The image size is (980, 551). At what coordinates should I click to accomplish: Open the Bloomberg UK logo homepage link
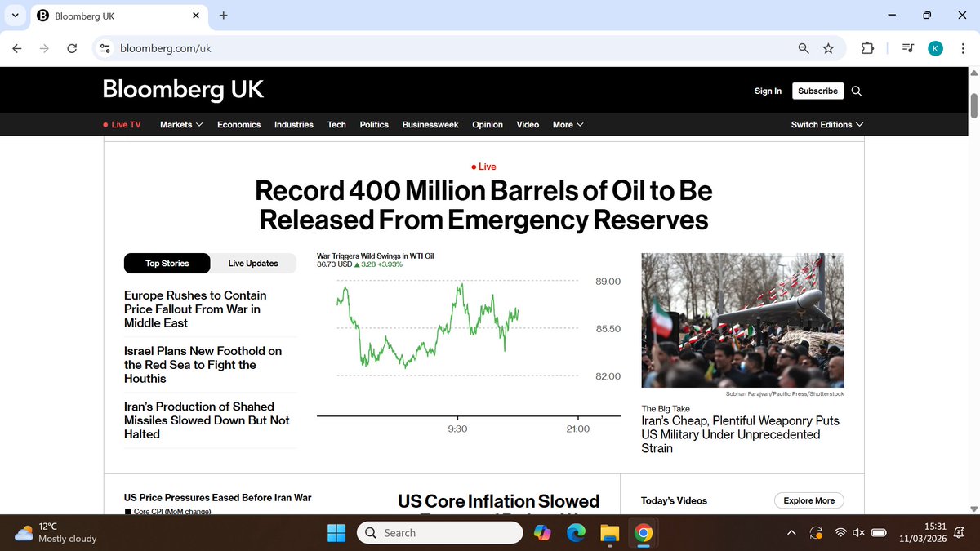(183, 90)
